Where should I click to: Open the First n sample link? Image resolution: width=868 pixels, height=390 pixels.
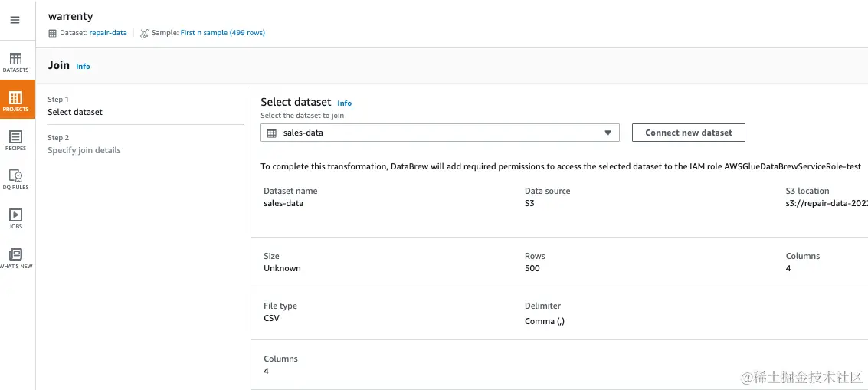[222, 33]
